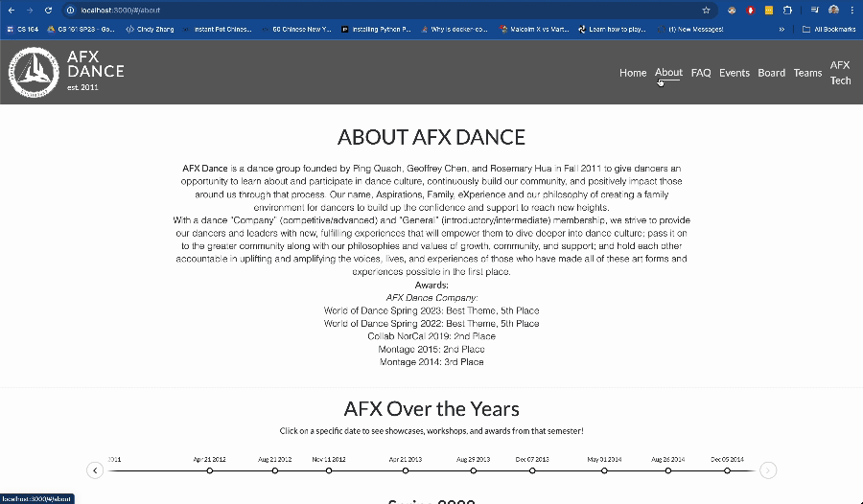Image resolution: width=863 pixels, height=504 pixels.
Task: Open the Instant Pot Chinese bookmark
Action: [x=218, y=29]
